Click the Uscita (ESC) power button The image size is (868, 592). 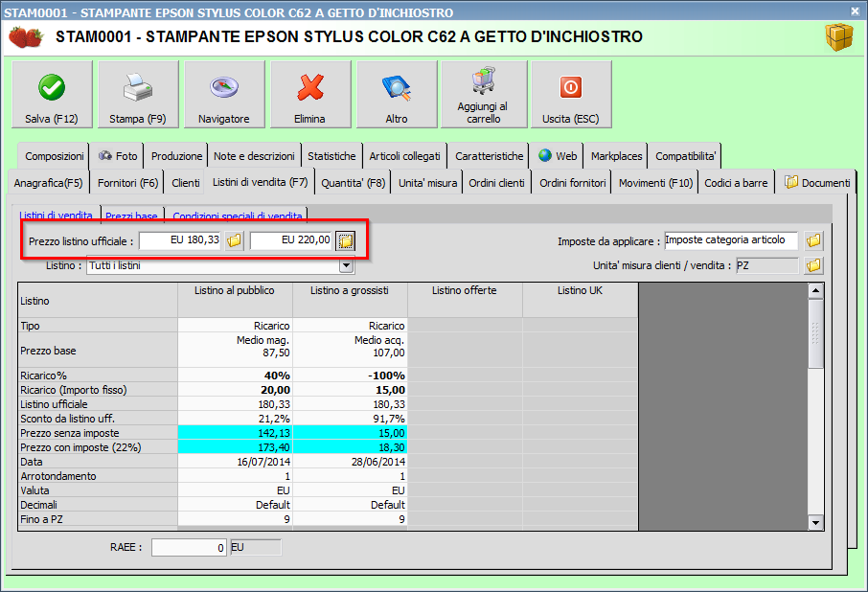[x=571, y=95]
